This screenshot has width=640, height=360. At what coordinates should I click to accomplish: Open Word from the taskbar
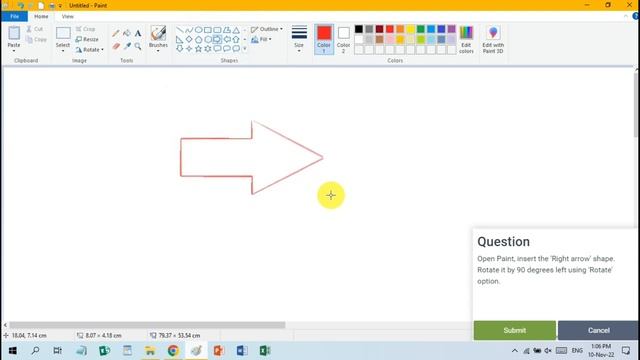click(242, 351)
